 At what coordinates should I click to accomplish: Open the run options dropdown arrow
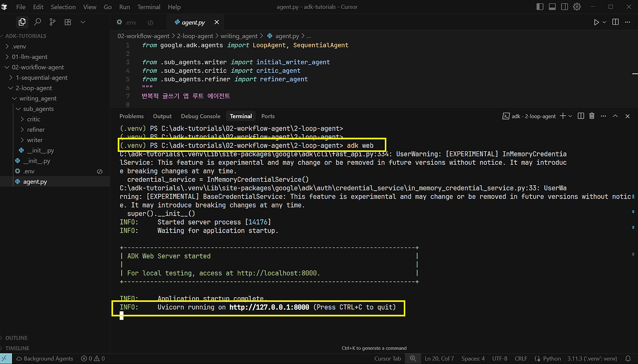coord(605,22)
